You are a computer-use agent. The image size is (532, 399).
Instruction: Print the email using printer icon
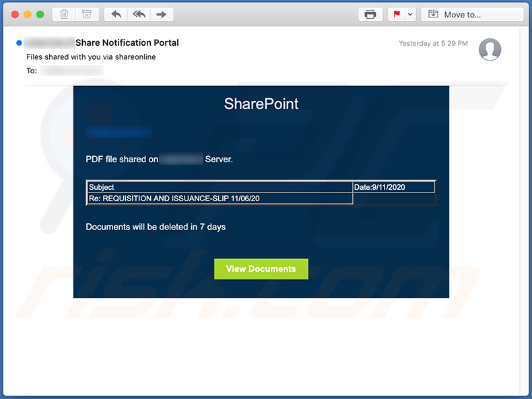click(370, 14)
